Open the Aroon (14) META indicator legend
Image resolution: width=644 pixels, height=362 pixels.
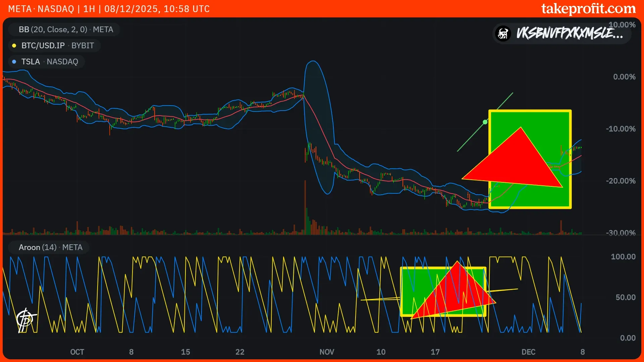coord(50,247)
